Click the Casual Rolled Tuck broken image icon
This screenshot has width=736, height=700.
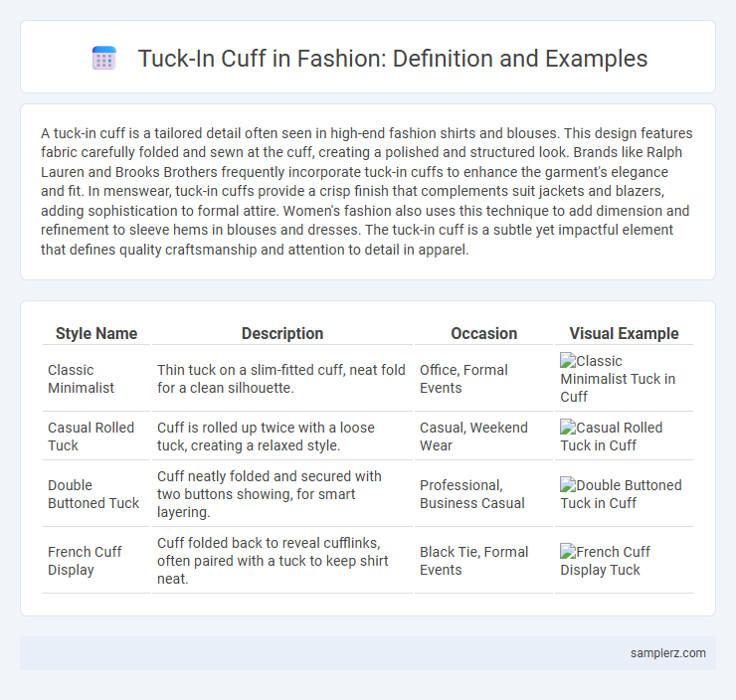pos(568,428)
